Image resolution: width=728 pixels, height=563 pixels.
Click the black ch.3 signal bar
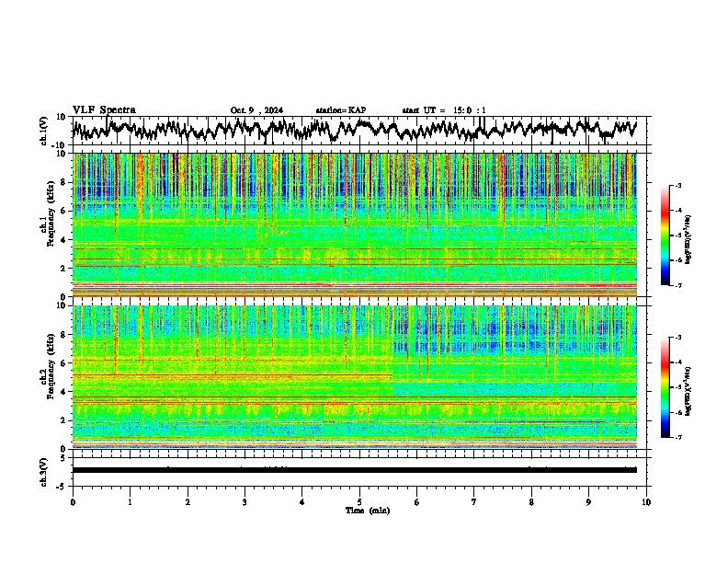(355, 470)
